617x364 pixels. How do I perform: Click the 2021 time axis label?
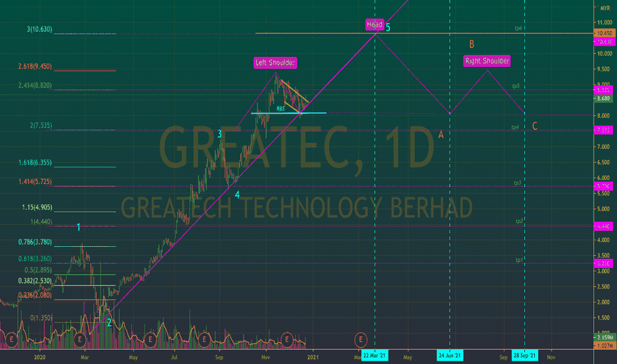313,357
